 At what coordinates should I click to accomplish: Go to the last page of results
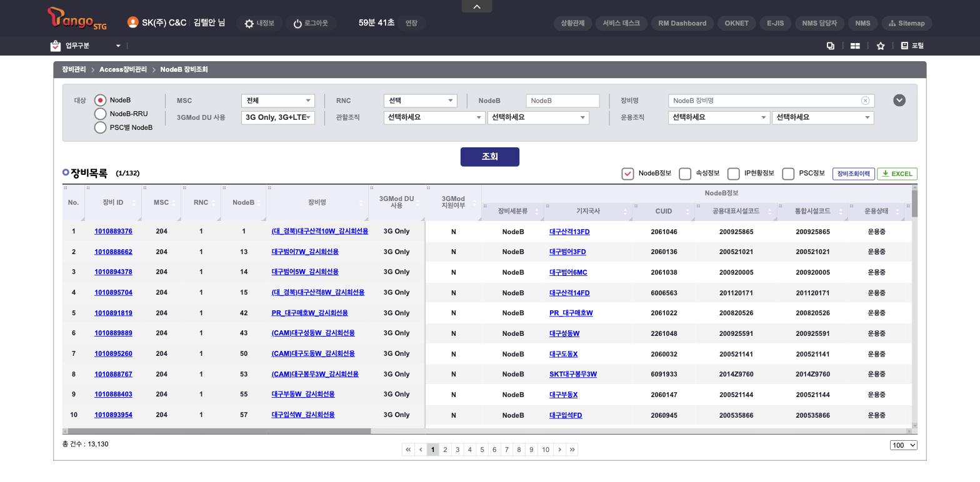coord(572,450)
